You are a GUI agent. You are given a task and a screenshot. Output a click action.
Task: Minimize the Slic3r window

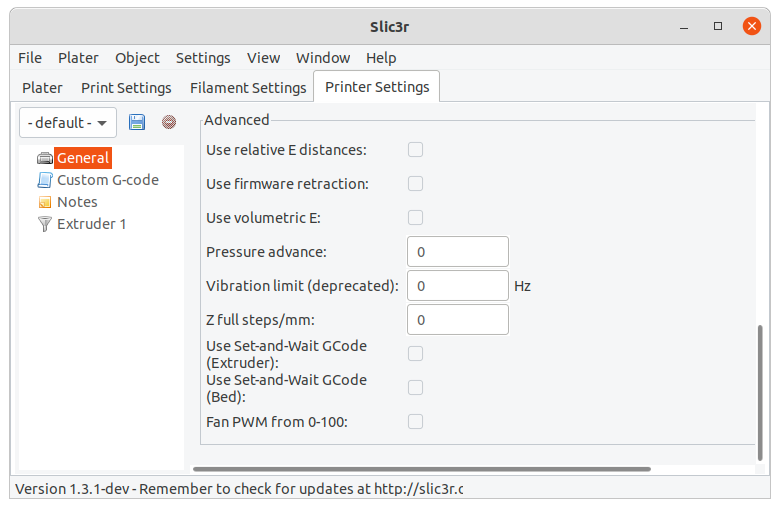pyautogui.click(x=684, y=26)
